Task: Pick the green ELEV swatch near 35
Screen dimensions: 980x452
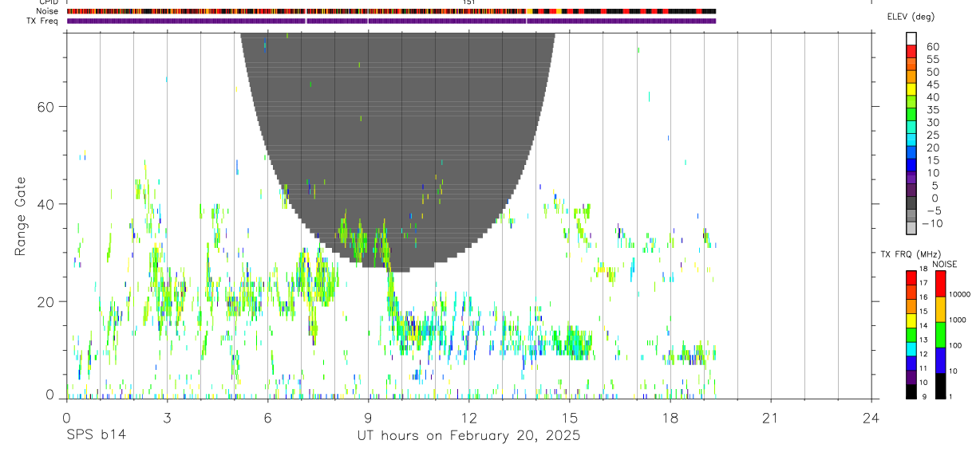Action: pyautogui.click(x=911, y=113)
